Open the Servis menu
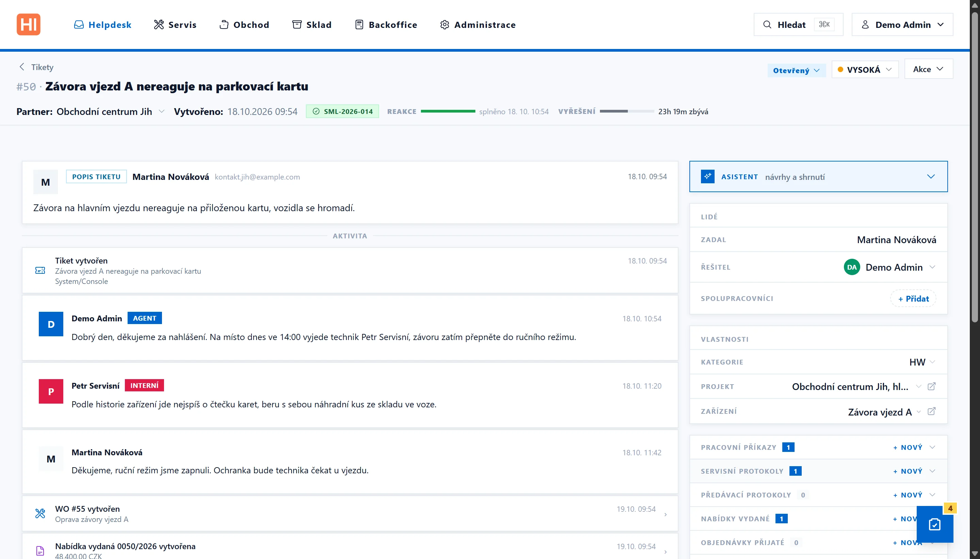This screenshot has height=559, width=980. [175, 24]
